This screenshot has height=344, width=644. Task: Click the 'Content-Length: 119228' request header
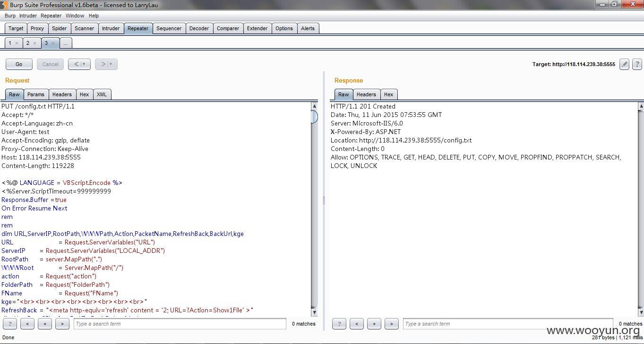(x=38, y=166)
